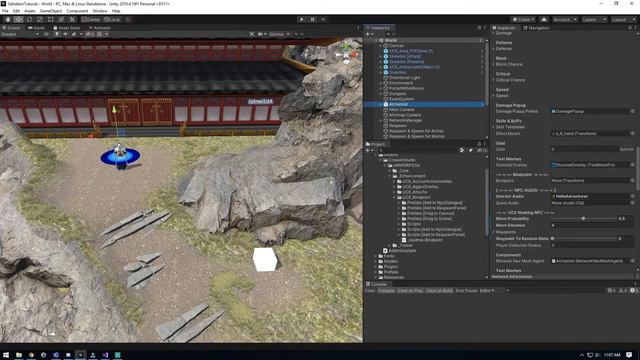The height and width of the screenshot is (360, 640).
Task: Open the Gizmos dropdown in Scene view
Action: pyautogui.click(x=279, y=34)
